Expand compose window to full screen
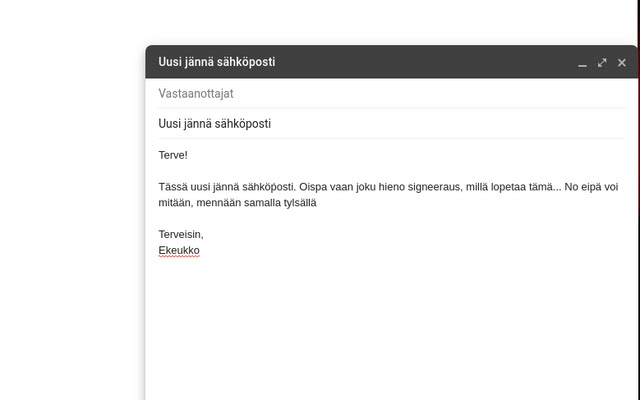The image size is (640, 400). click(602, 63)
